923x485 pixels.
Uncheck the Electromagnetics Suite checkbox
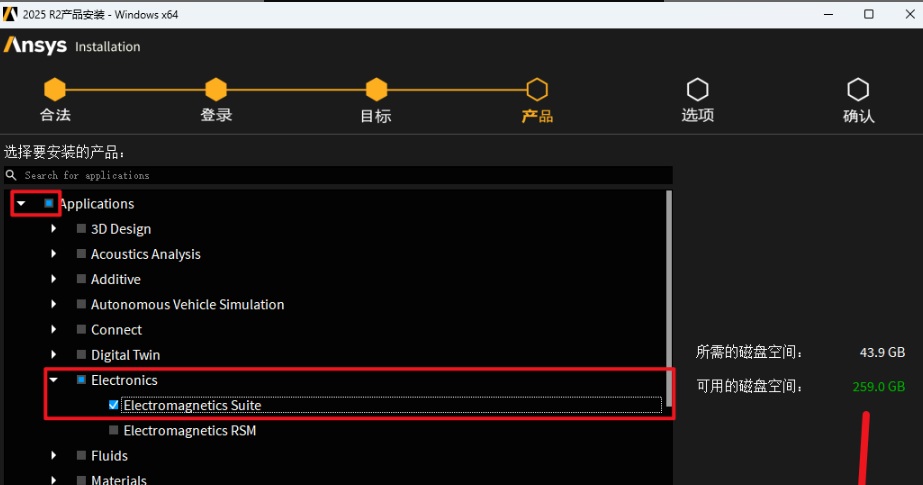(114, 405)
